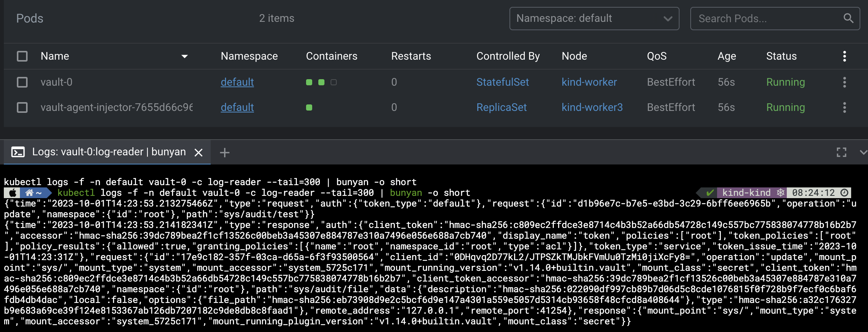Click BestEffort QoS value of vault-0
Screen dimensions: 868x332
(x=671, y=82)
